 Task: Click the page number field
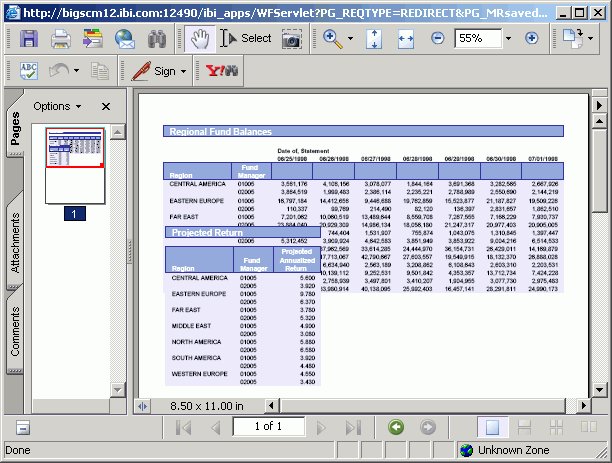pos(268,427)
